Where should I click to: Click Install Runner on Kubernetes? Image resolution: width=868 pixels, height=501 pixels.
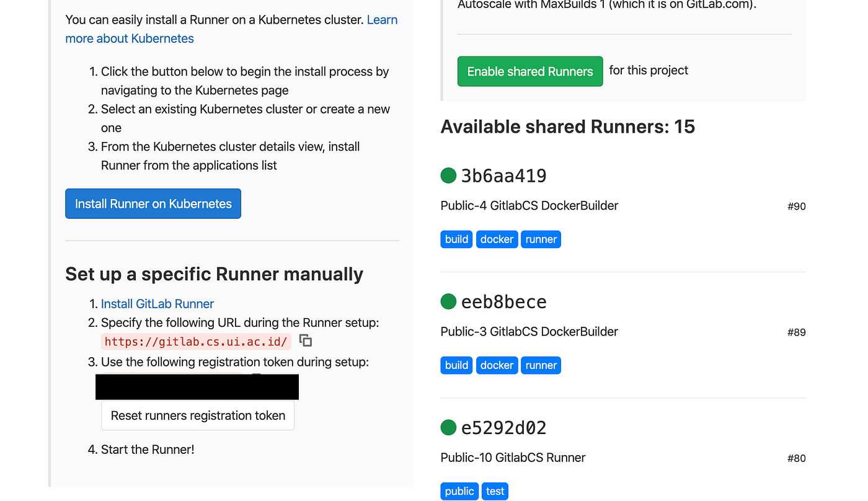(x=153, y=203)
